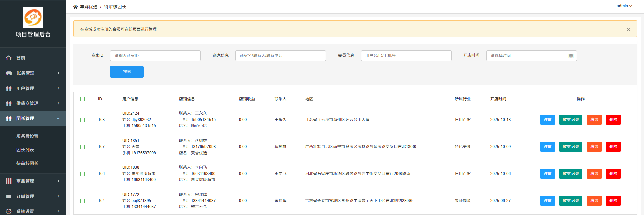Focus the 商家信息 input field
Image resolution: width=644 pixels, height=215 pixels.
coord(281,56)
